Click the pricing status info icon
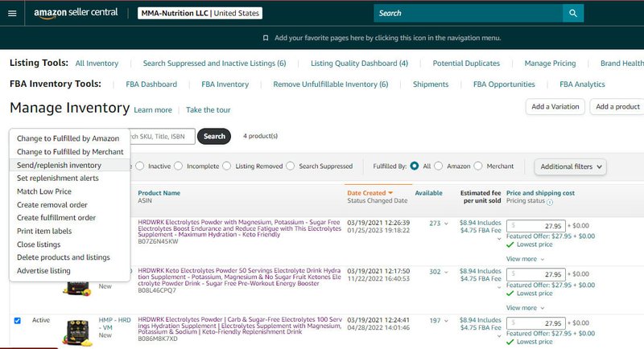 click(550, 202)
